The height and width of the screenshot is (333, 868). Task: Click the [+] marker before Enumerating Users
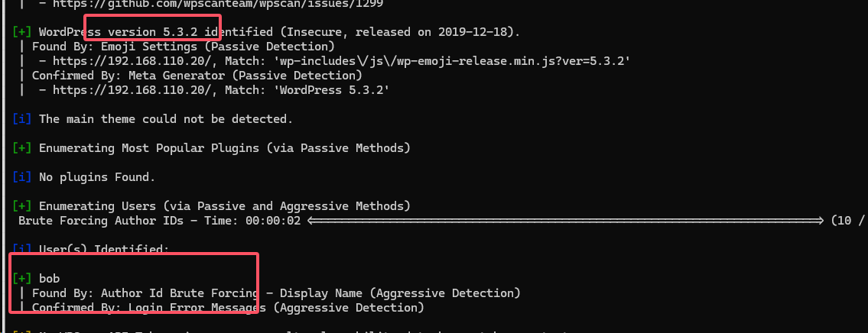23,206
